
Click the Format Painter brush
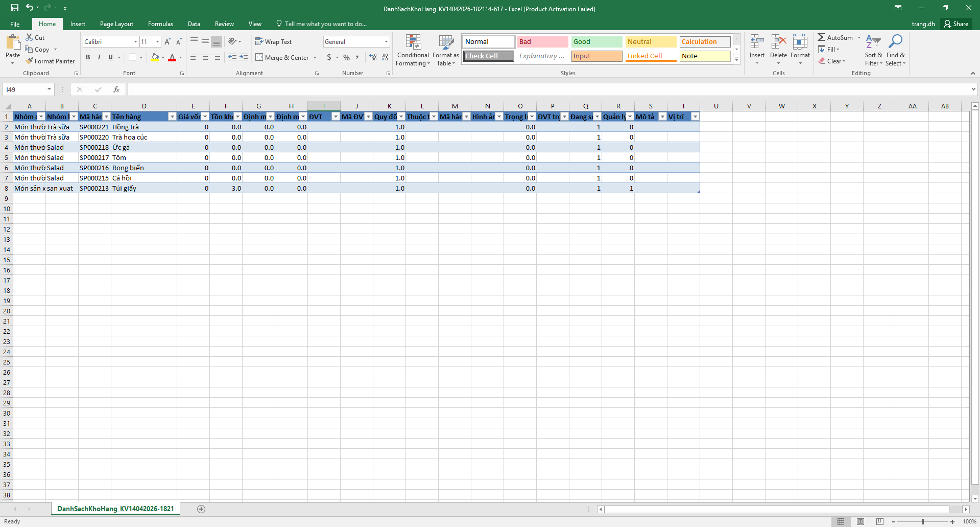pos(50,61)
